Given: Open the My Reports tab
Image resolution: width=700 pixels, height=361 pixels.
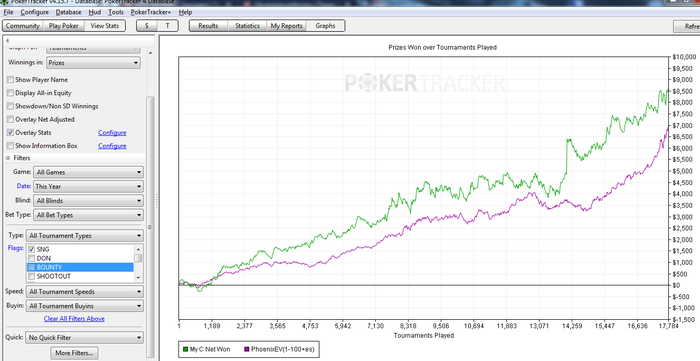Looking at the screenshot, I should (x=287, y=26).
